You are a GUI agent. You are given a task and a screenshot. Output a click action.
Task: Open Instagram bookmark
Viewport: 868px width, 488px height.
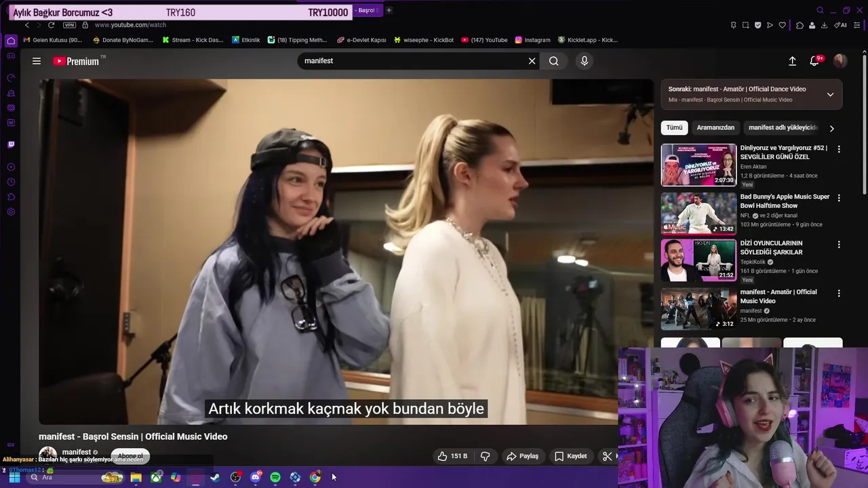[532, 40]
